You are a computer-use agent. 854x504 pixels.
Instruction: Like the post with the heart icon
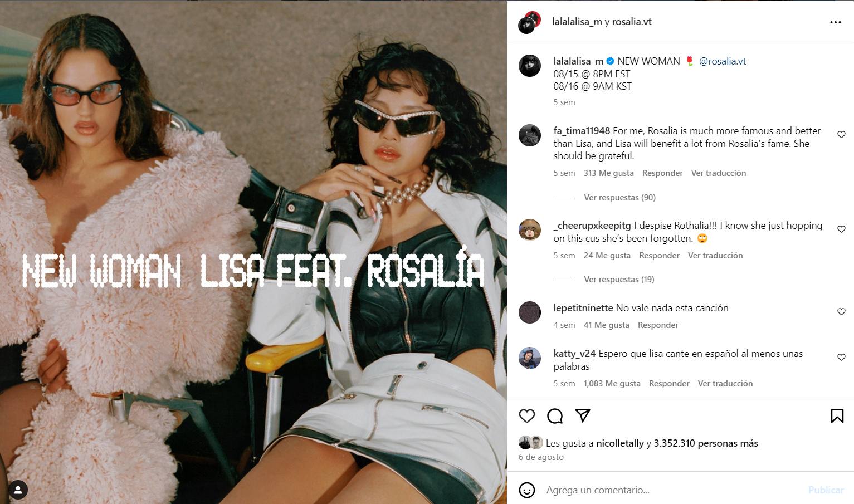526,416
